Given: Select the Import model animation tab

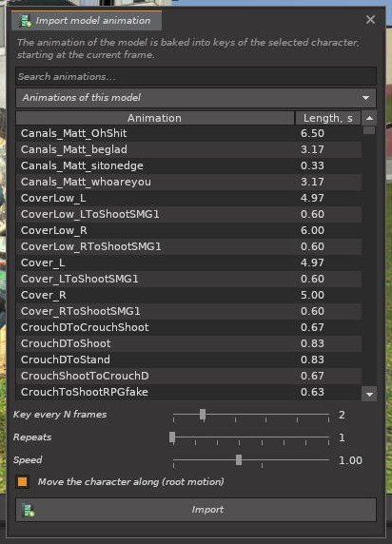Looking at the screenshot, I should click(87, 21).
